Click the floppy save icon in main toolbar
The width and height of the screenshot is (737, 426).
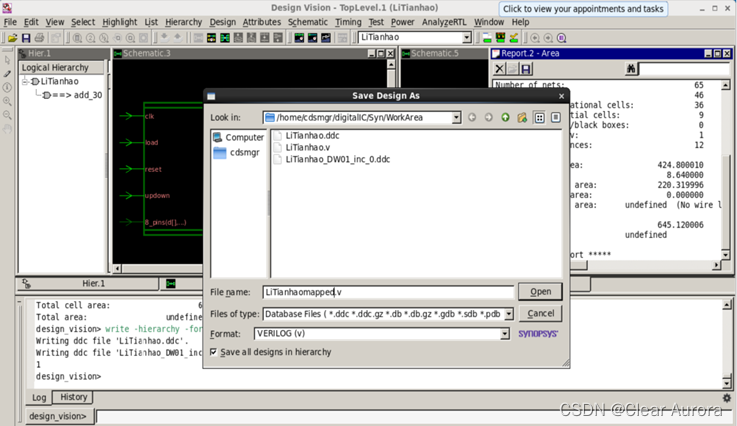(26, 38)
